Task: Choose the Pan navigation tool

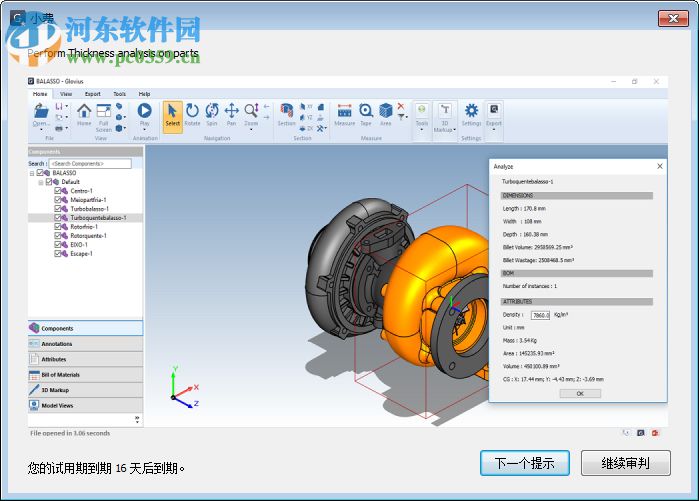Action: (231, 115)
